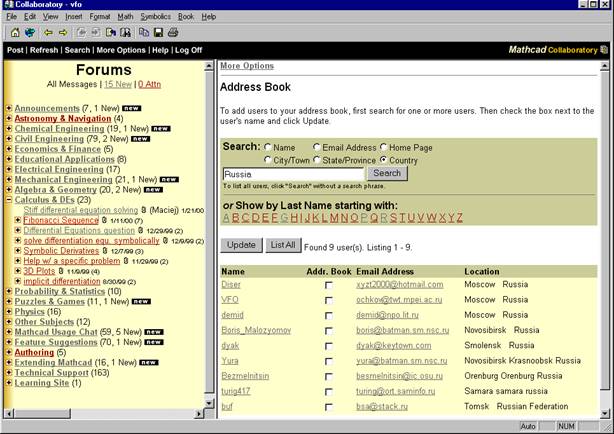Click new badge next to Mathcad Usage Chat
614x434 pixels.
[154, 332]
